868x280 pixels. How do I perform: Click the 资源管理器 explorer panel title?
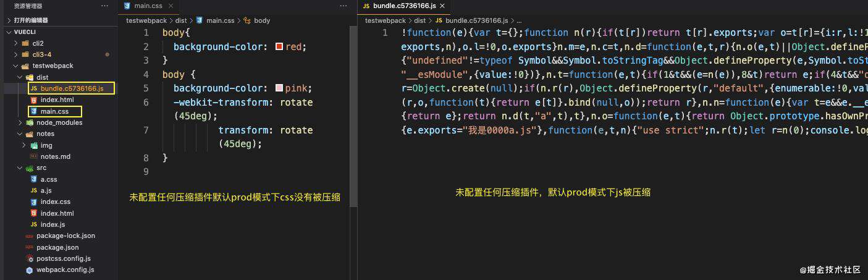pos(28,6)
